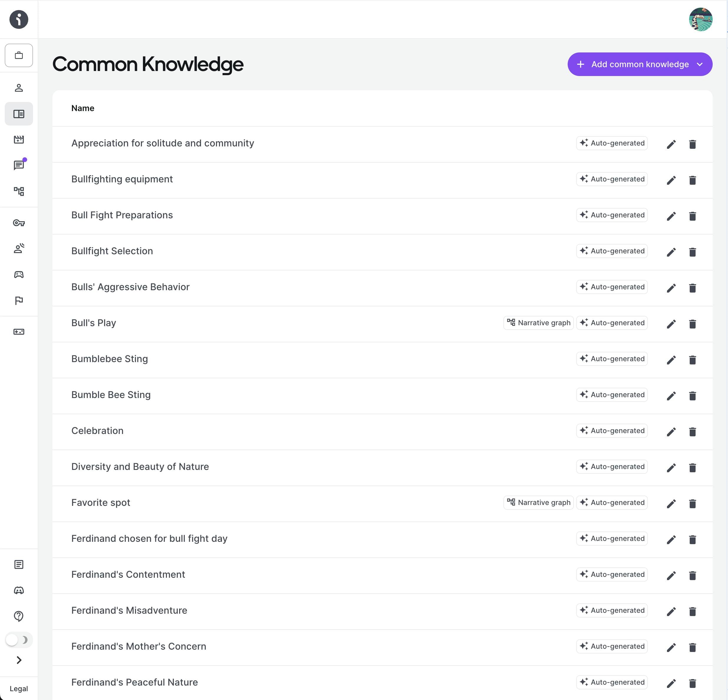This screenshot has width=728, height=700.
Task: Click the flag icon in sidebar
Action: point(19,301)
